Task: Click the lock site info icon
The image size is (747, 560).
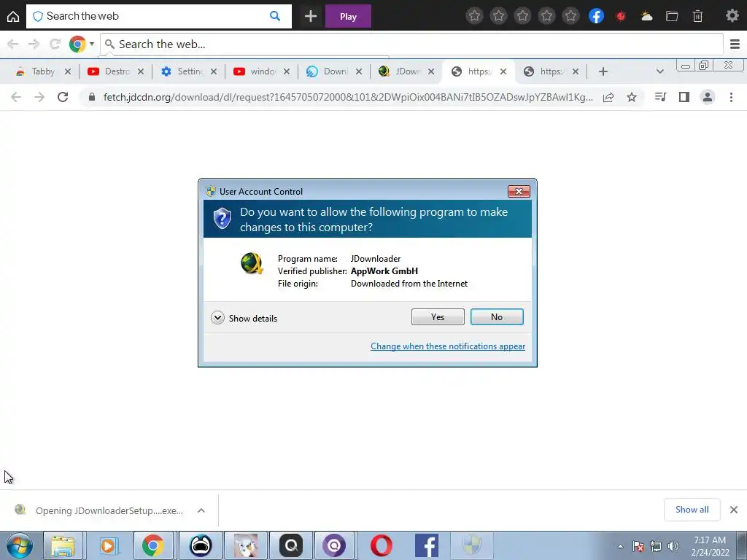Action: point(92,97)
